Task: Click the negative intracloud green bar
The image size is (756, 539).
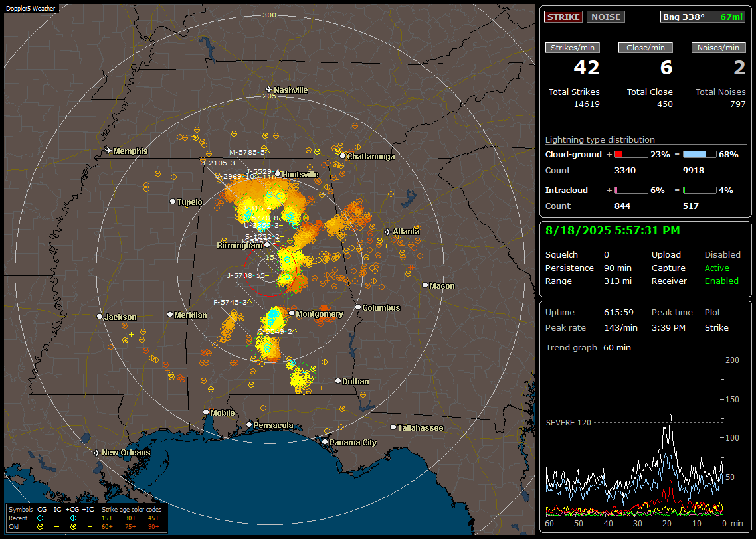Action: (700, 191)
